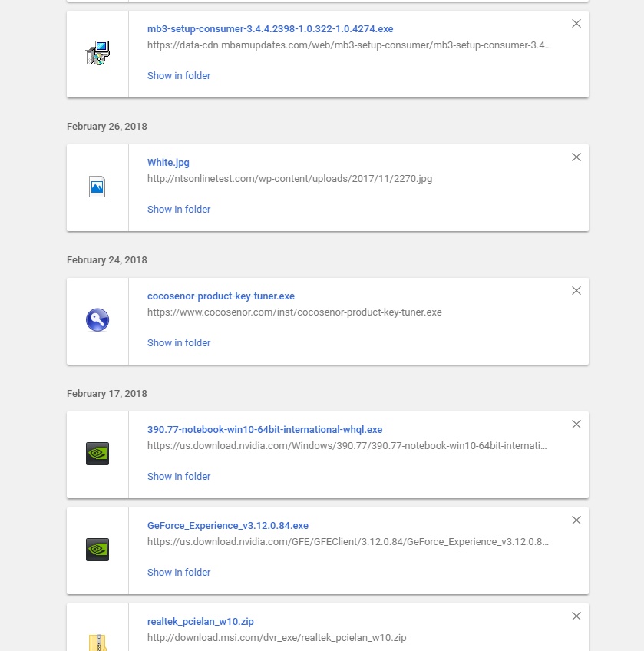This screenshot has width=644, height=651.
Task: Click the cocosenor product key tuner icon
Action: click(x=97, y=320)
